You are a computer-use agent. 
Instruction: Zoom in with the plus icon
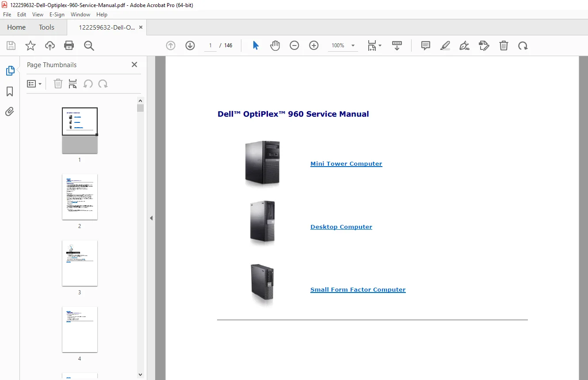314,46
